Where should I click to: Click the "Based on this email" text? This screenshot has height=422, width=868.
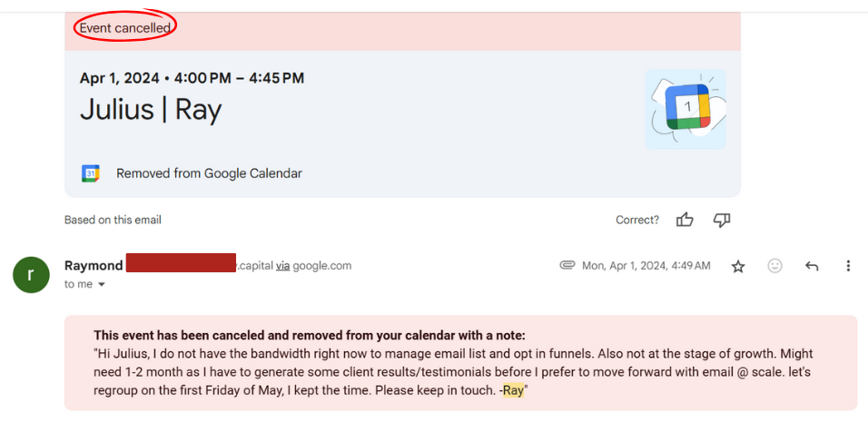tap(113, 220)
